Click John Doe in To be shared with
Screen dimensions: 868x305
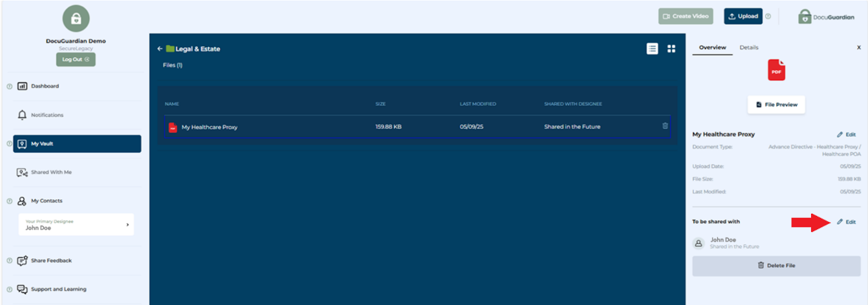coord(723,240)
